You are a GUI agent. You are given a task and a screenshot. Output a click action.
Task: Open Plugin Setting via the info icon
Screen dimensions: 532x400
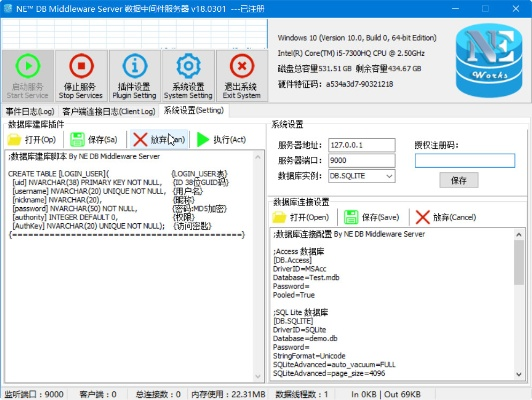pos(135,66)
